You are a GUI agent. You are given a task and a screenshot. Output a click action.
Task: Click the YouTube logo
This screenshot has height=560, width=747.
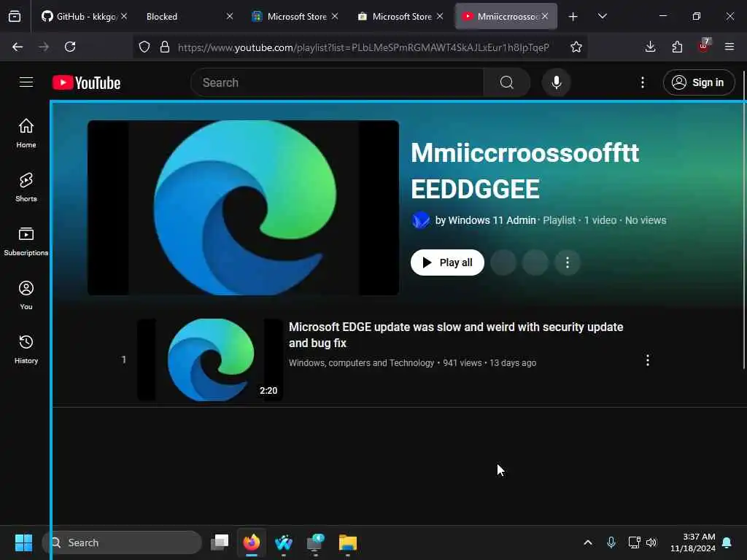click(86, 82)
